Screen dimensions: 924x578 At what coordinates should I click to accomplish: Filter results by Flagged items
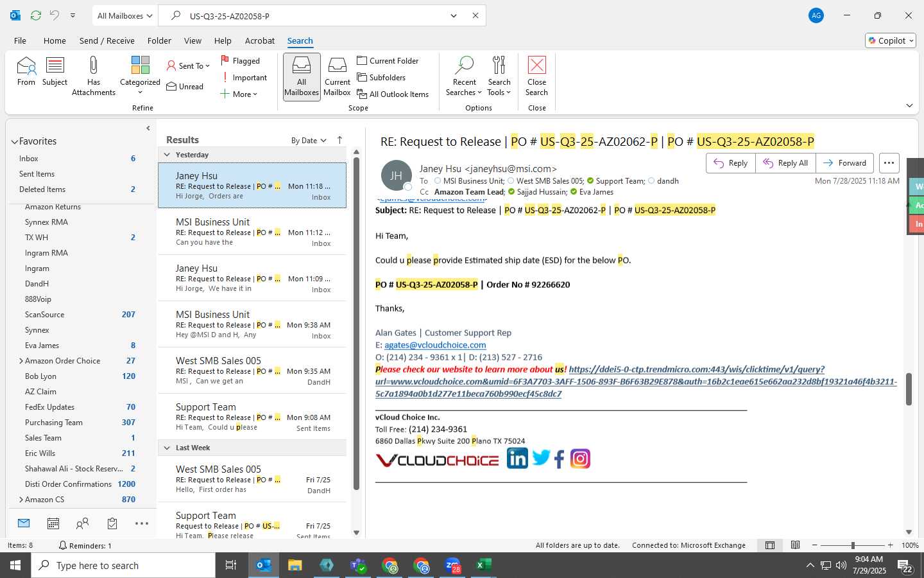(241, 60)
